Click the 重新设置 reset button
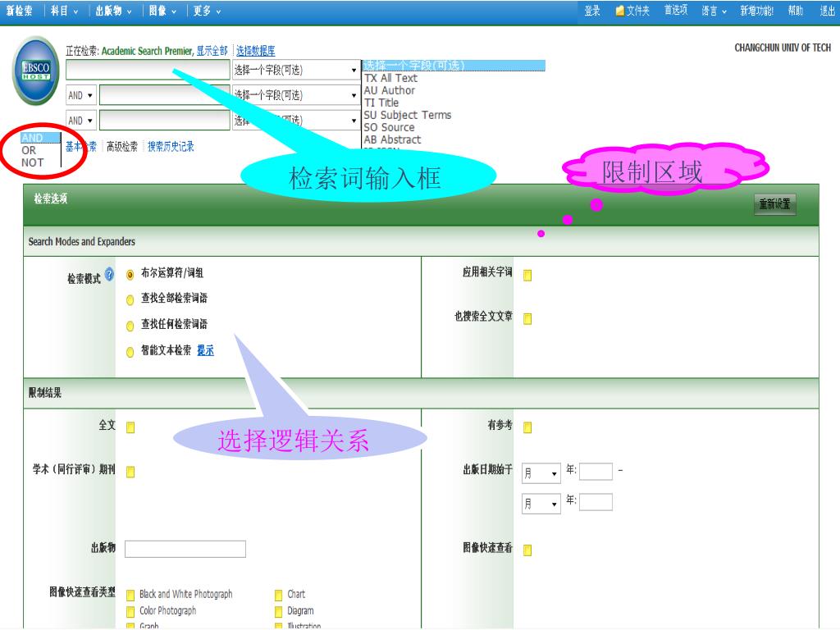The image size is (840, 630). (x=774, y=204)
